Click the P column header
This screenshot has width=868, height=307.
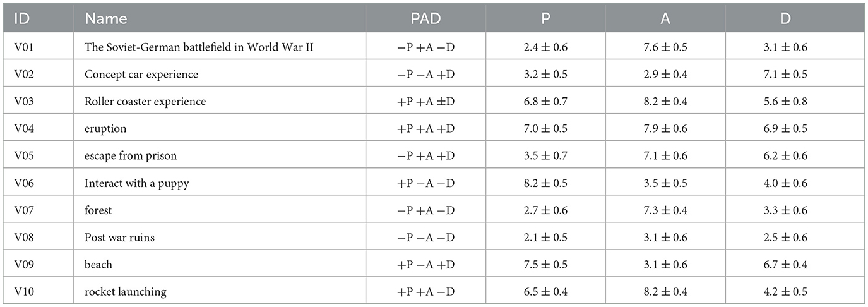point(545,19)
